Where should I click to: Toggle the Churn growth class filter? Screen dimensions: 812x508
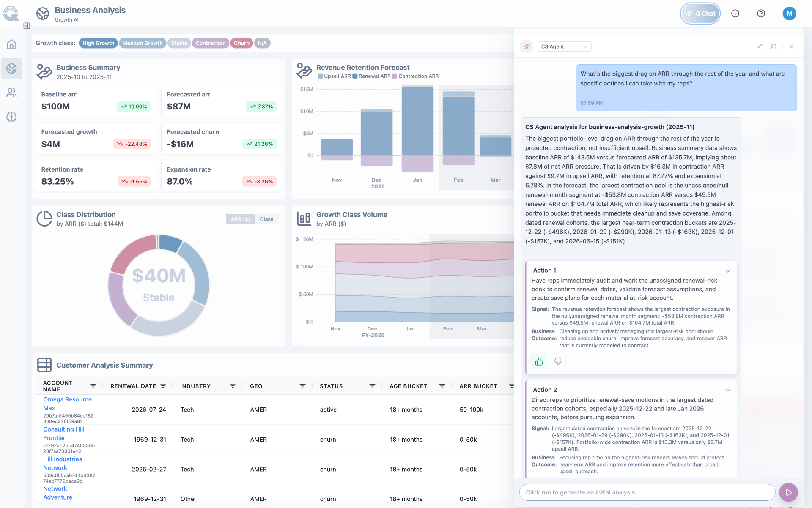(241, 43)
